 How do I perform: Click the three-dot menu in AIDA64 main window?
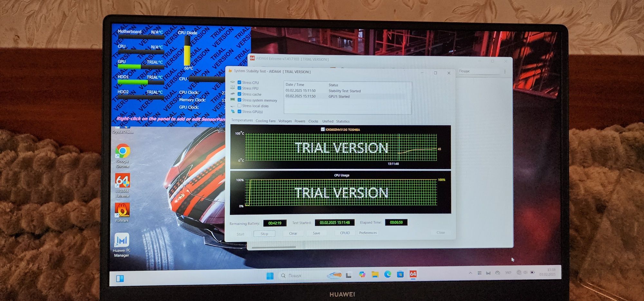click(x=505, y=72)
